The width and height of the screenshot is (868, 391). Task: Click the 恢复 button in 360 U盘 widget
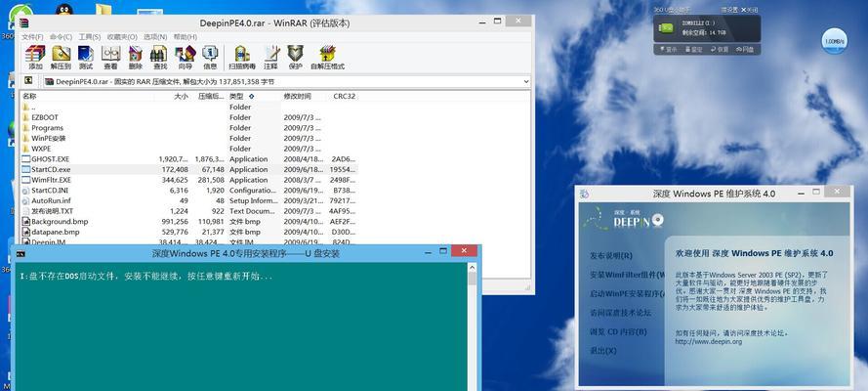coord(719,49)
